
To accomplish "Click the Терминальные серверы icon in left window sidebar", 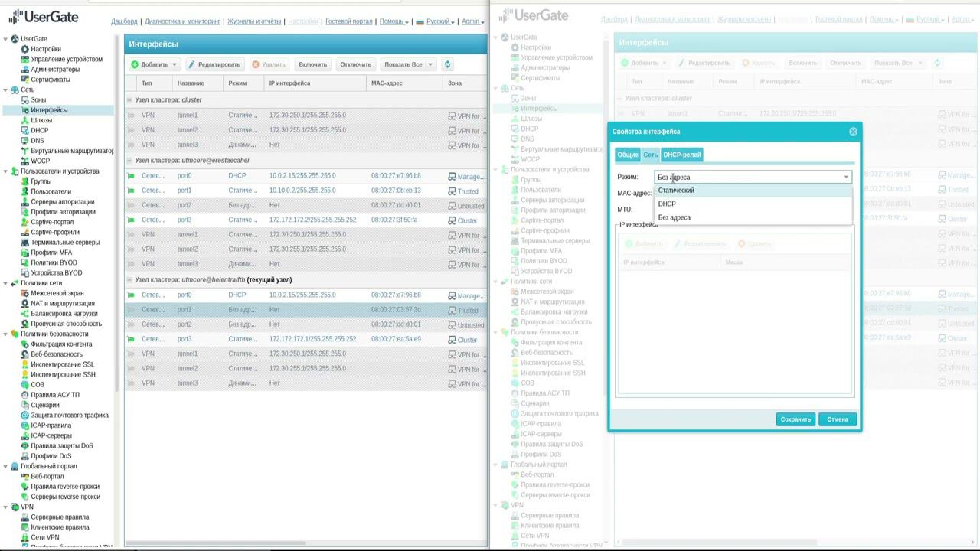I will pos(25,243).
